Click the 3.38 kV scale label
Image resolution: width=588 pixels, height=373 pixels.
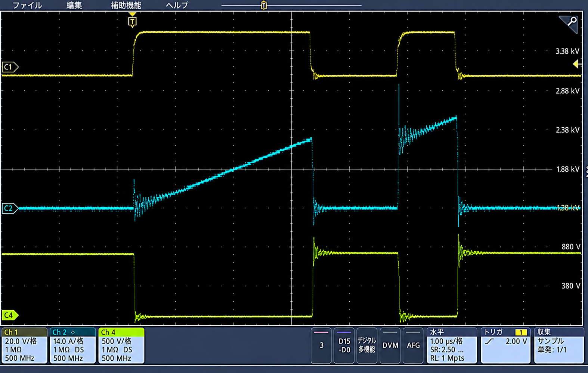coord(567,51)
